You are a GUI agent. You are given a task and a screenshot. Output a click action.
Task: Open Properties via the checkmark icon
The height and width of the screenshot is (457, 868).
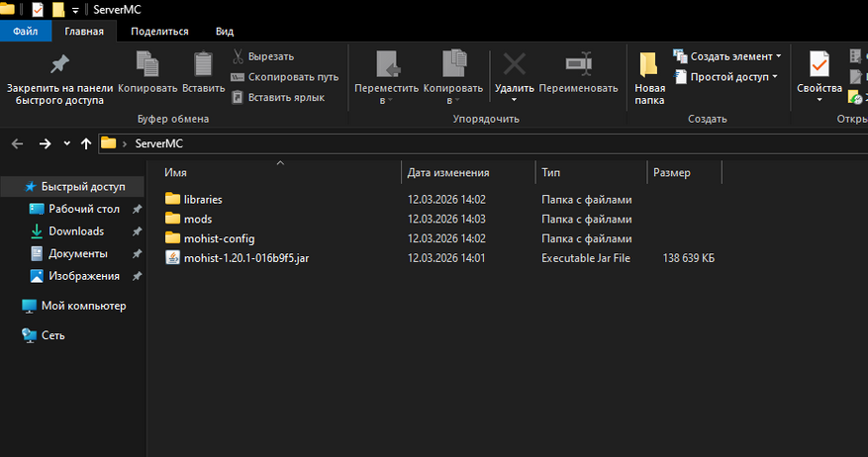tap(819, 65)
